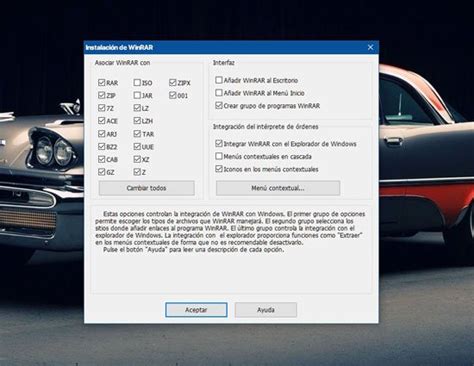Toggle the LZ checkbox
Image resolution: width=474 pixels, height=366 pixels.
137,108
